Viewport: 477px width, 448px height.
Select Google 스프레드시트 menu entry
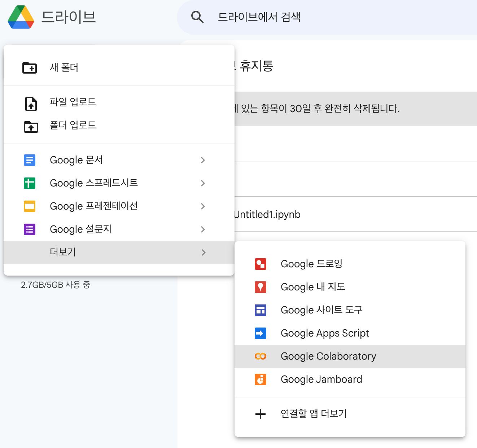[x=119, y=183]
